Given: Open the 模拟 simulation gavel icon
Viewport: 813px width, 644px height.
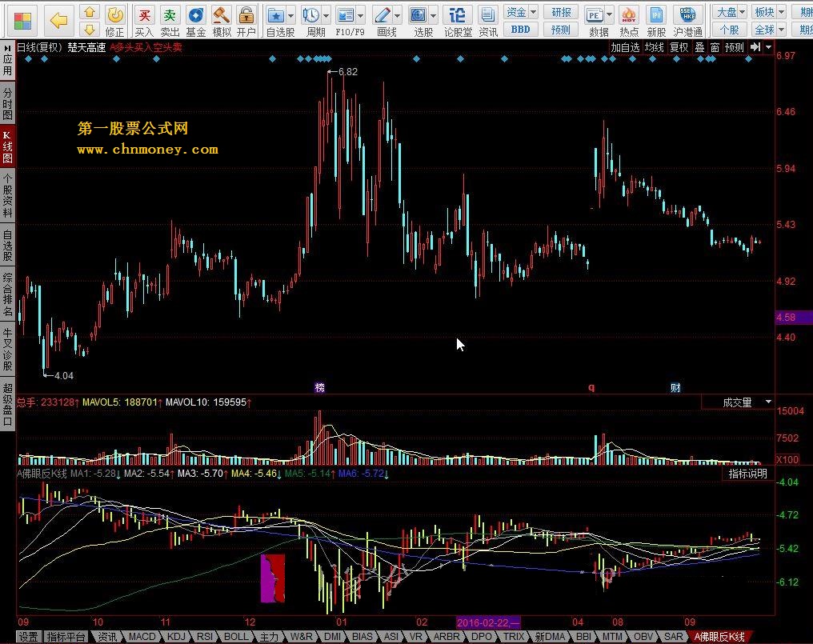Looking at the screenshot, I should click(222, 22).
